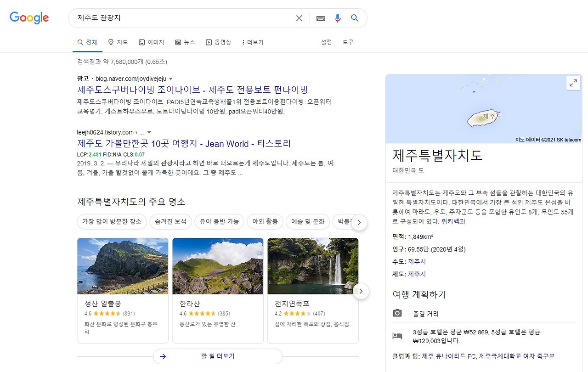Click 한라산 rating 4.6 stars

click(x=204, y=314)
